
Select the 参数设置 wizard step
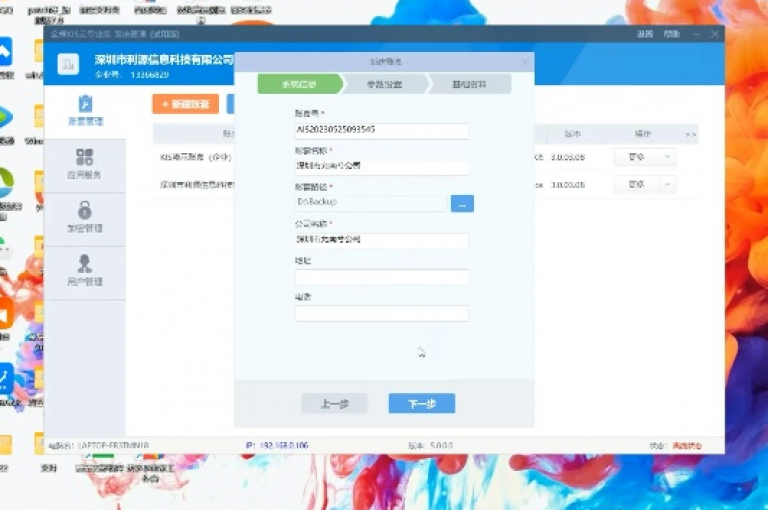coord(384,84)
